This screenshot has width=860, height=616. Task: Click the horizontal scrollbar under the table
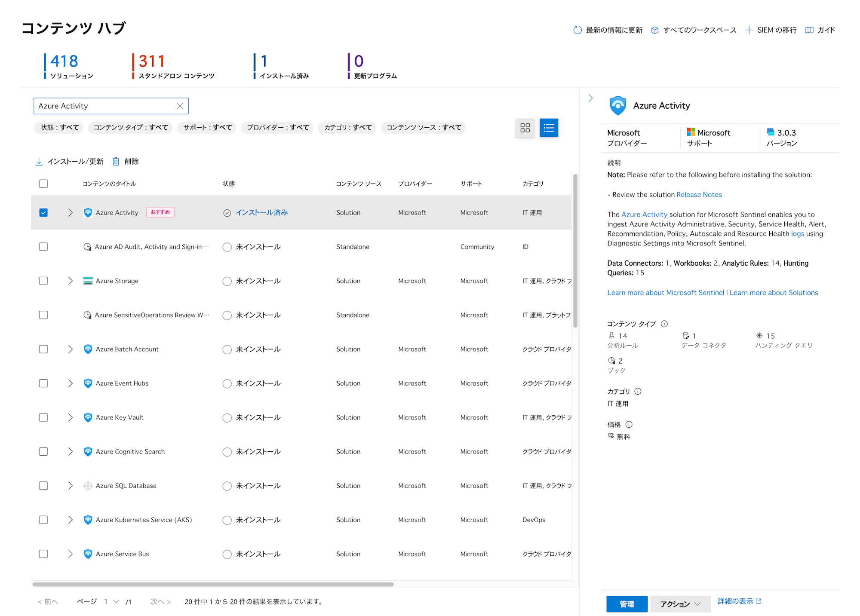click(213, 584)
